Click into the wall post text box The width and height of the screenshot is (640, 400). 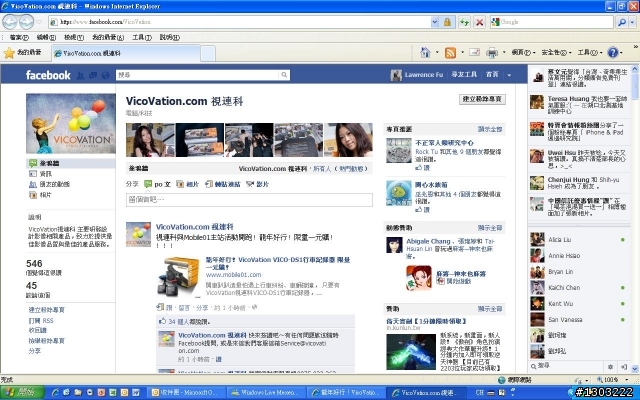tap(249, 200)
